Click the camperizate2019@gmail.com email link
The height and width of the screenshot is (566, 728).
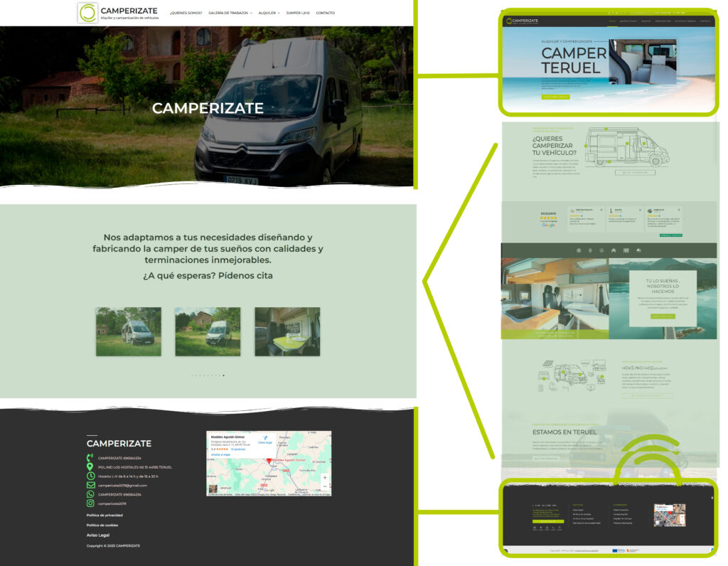tap(122, 486)
